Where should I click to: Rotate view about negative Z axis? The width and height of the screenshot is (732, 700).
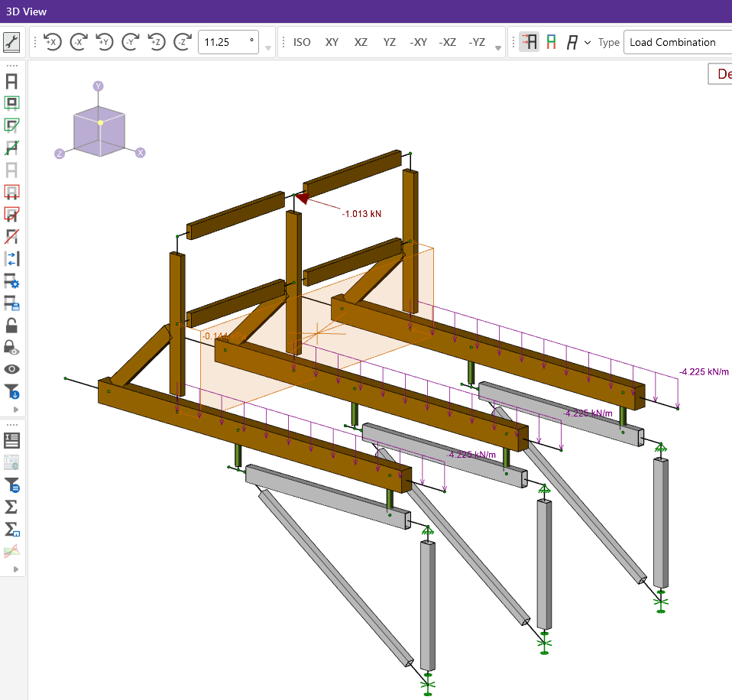click(x=182, y=42)
